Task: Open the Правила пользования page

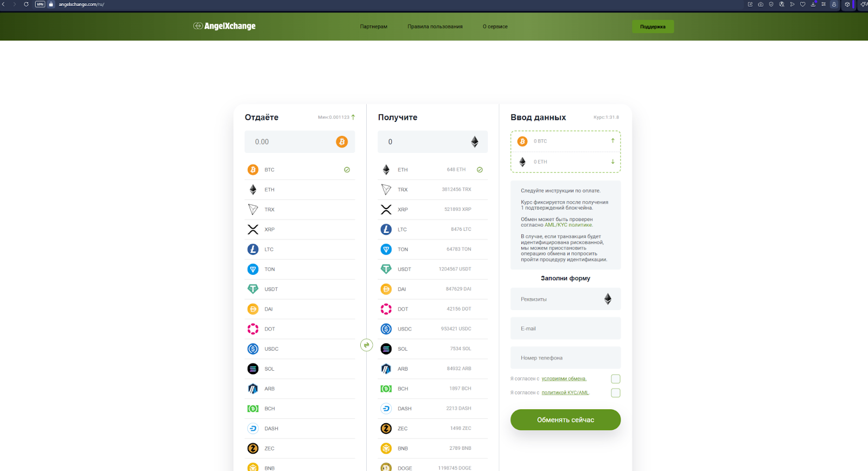Action: [x=435, y=27]
